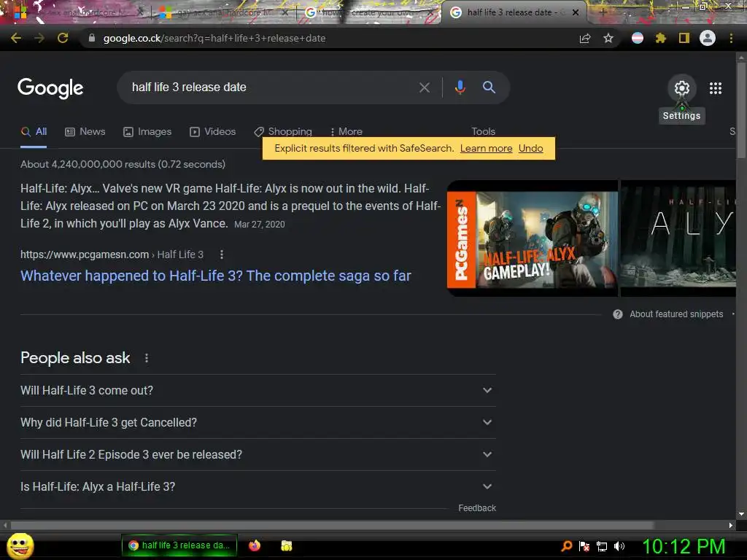This screenshot has height=560, width=747.
Task: Reload the page with the refresh icon
Action: pos(63,38)
